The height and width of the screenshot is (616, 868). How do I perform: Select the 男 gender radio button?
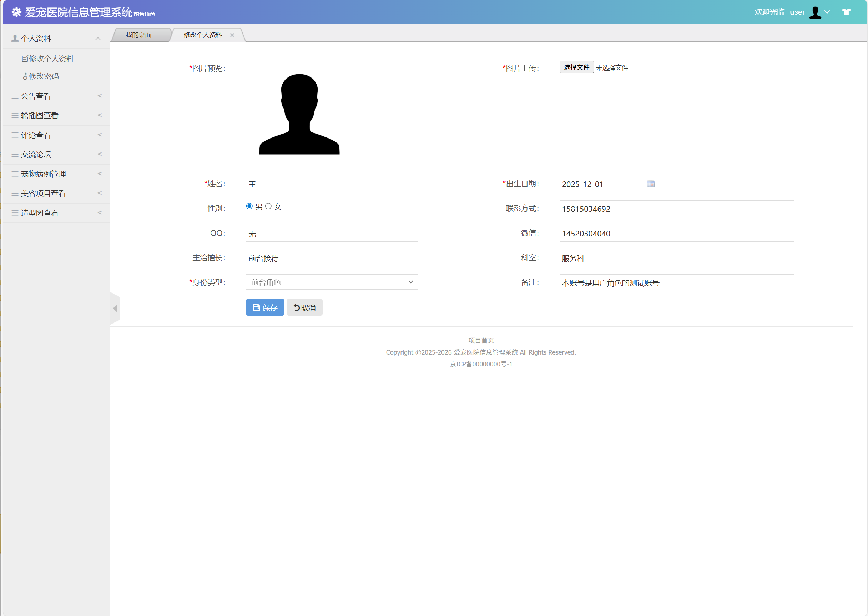coord(249,206)
